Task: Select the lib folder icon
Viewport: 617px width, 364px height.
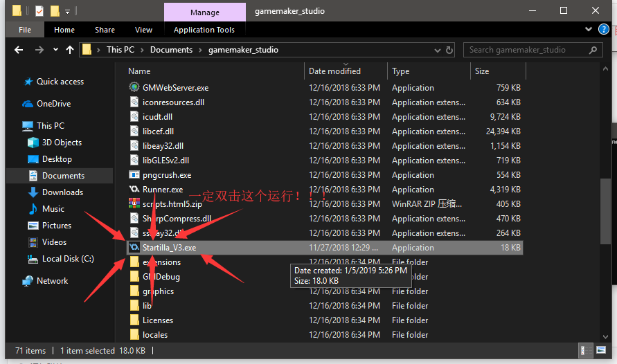Action: tap(134, 306)
